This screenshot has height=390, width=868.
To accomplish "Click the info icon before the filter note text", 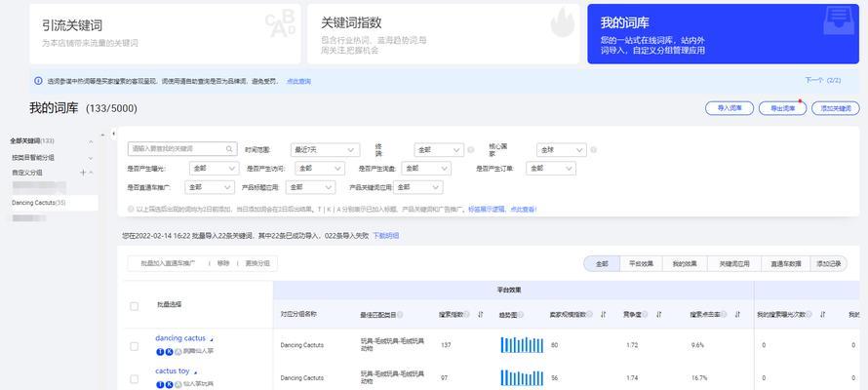I will click(131, 209).
